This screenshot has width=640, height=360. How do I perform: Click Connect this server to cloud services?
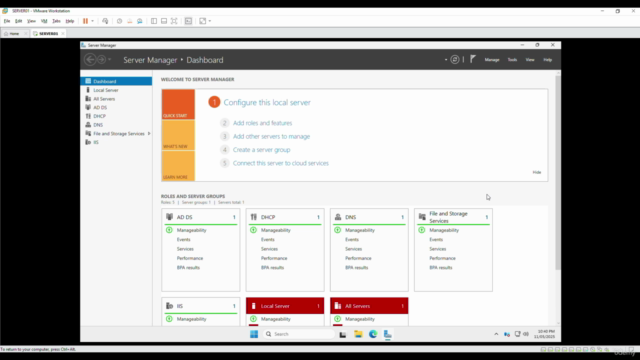click(281, 163)
